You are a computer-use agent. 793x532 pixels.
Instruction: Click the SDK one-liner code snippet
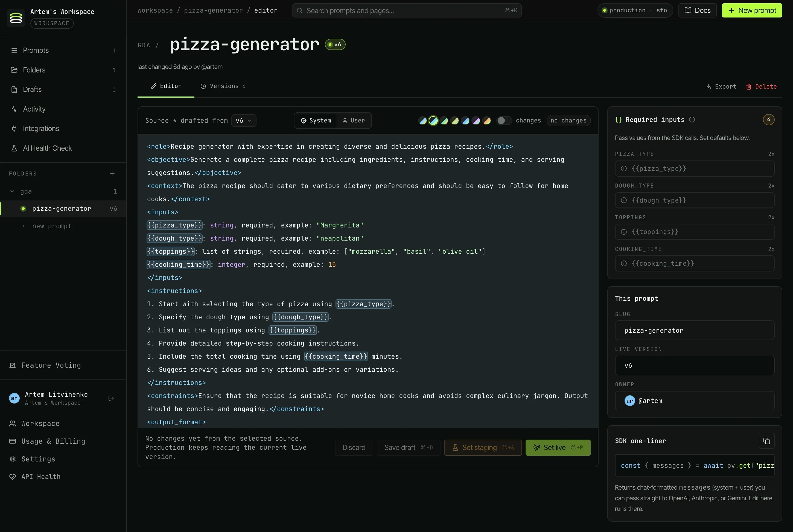tap(694, 466)
